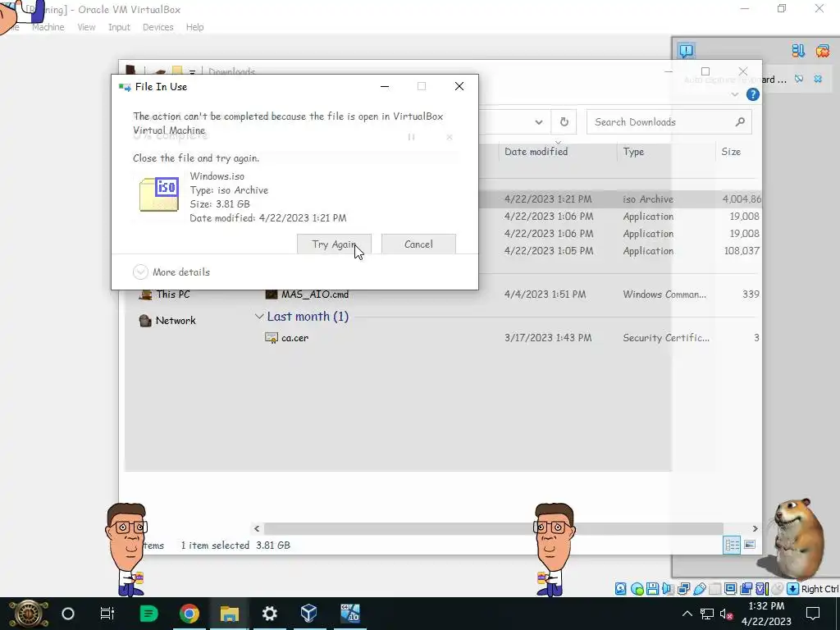The image size is (840, 630).
Task: Click Try Again in File In Use dialog
Action: [x=335, y=244]
